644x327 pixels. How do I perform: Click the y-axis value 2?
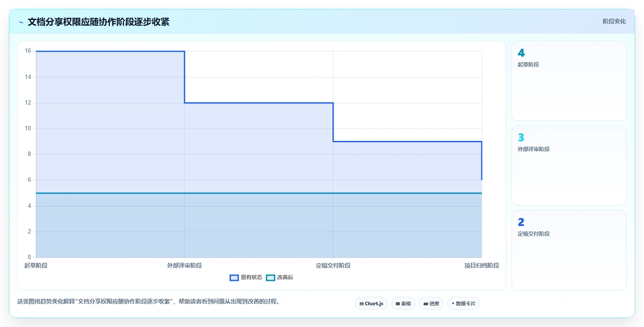click(x=29, y=232)
